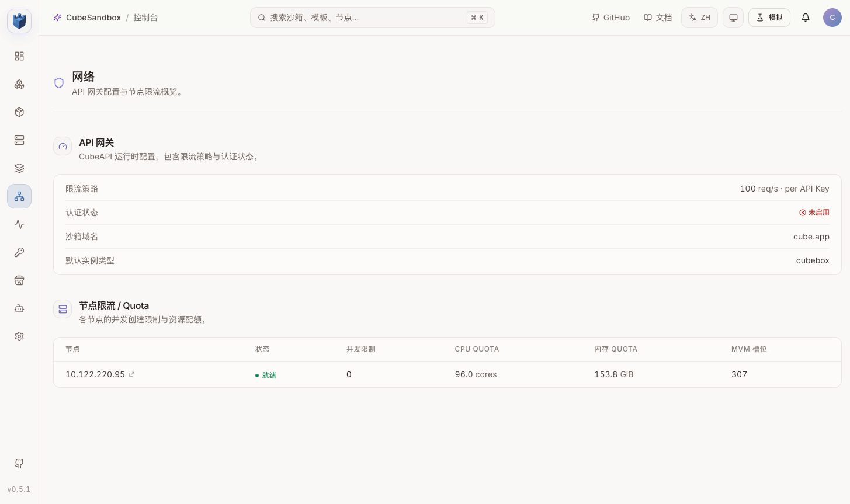Viewport: 850px width, 504px height.
Task: Click the 认证状态 row label
Action: coord(82,213)
